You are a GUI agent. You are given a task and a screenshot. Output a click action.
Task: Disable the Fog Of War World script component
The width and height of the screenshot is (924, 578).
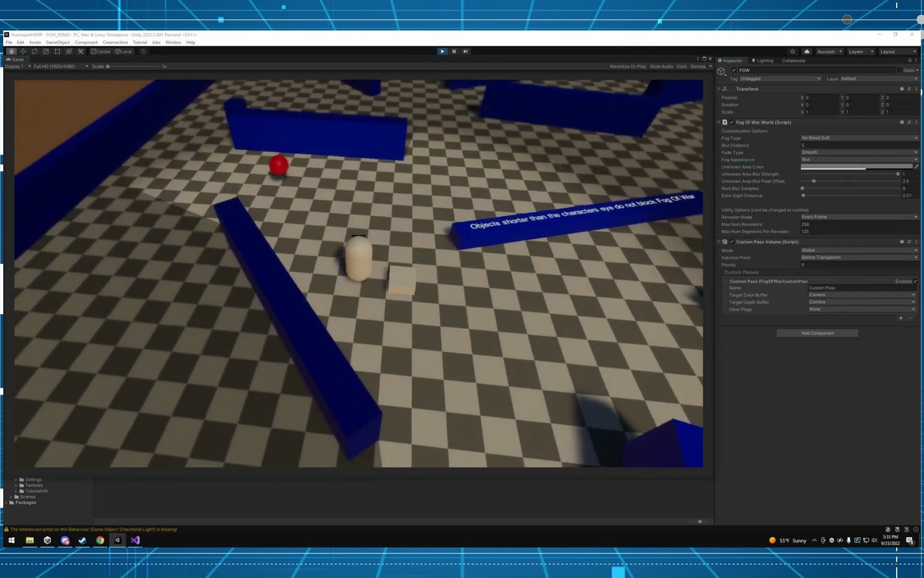(x=732, y=122)
